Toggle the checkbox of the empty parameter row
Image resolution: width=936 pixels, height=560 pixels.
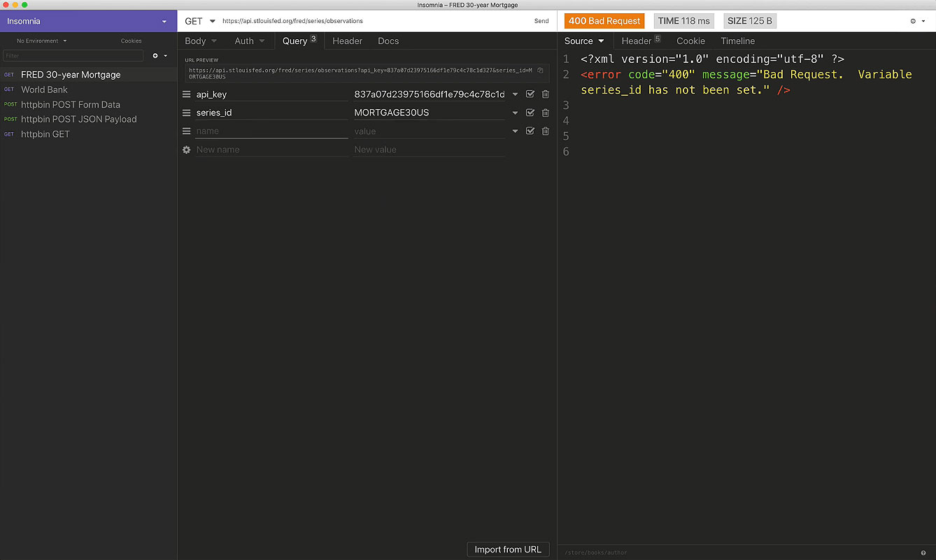coord(530,131)
